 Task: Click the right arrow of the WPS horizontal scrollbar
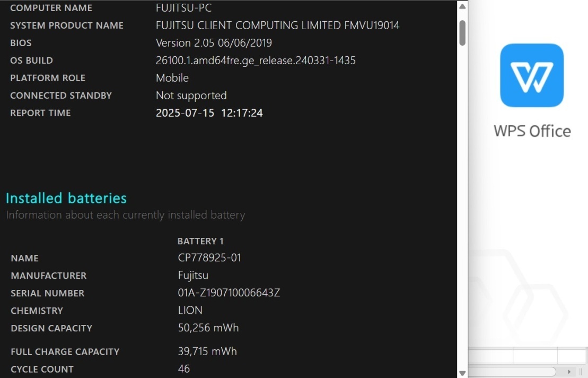coord(569,372)
